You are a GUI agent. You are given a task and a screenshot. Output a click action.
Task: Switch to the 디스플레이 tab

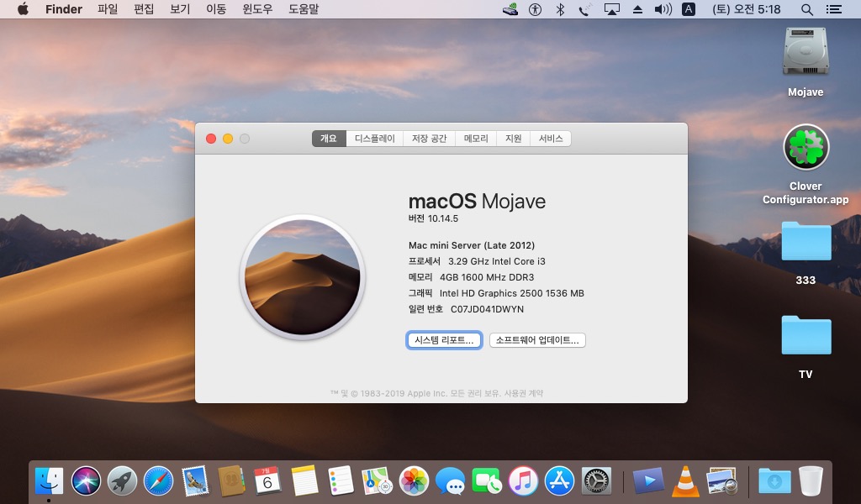click(x=374, y=139)
